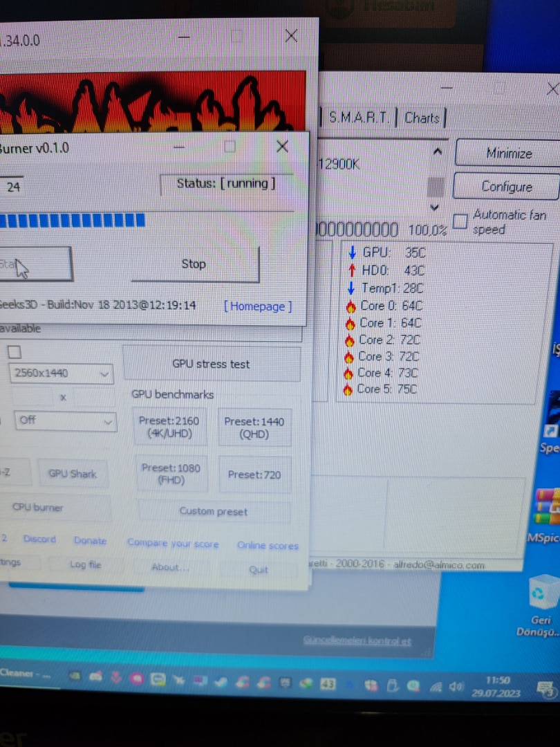Expand the anti-aliasing dropdown set to Off
The height and width of the screenshot is (747, 560).
64,421
